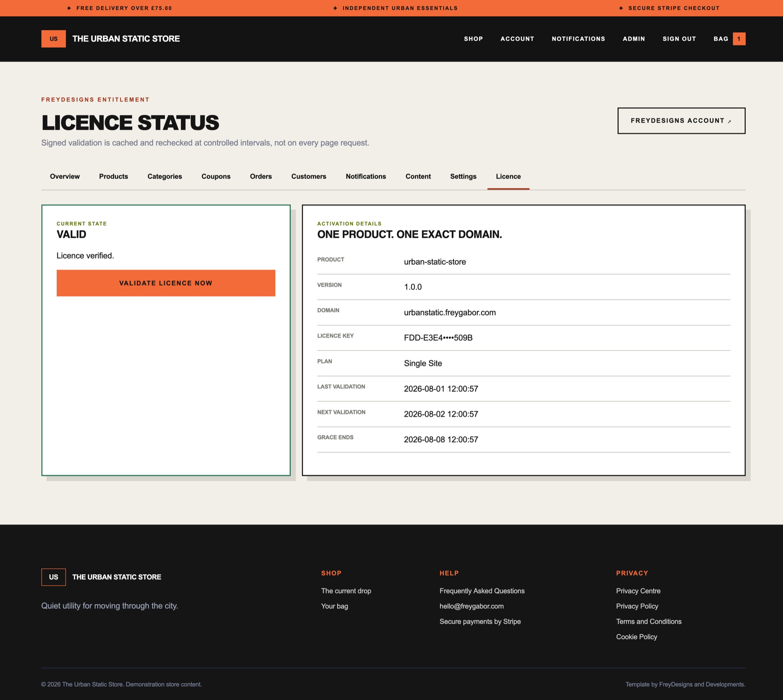Click next validation date 2026-08-02 12:00:57
The width and height of the screenshot is (783, 700).
(x=441, y=414)
